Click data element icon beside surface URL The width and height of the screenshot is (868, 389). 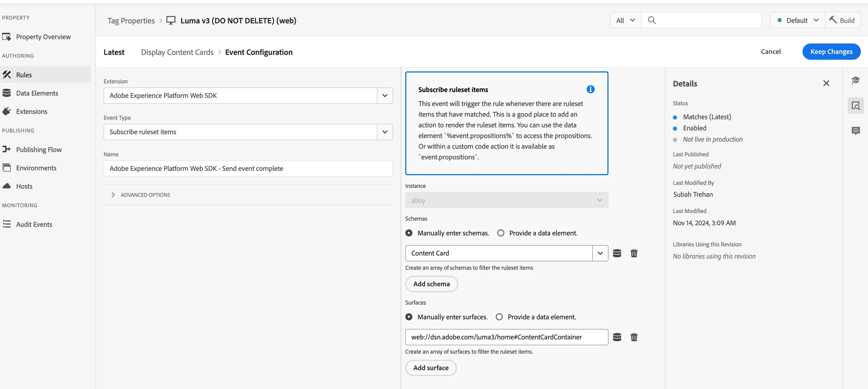point(617,337)
